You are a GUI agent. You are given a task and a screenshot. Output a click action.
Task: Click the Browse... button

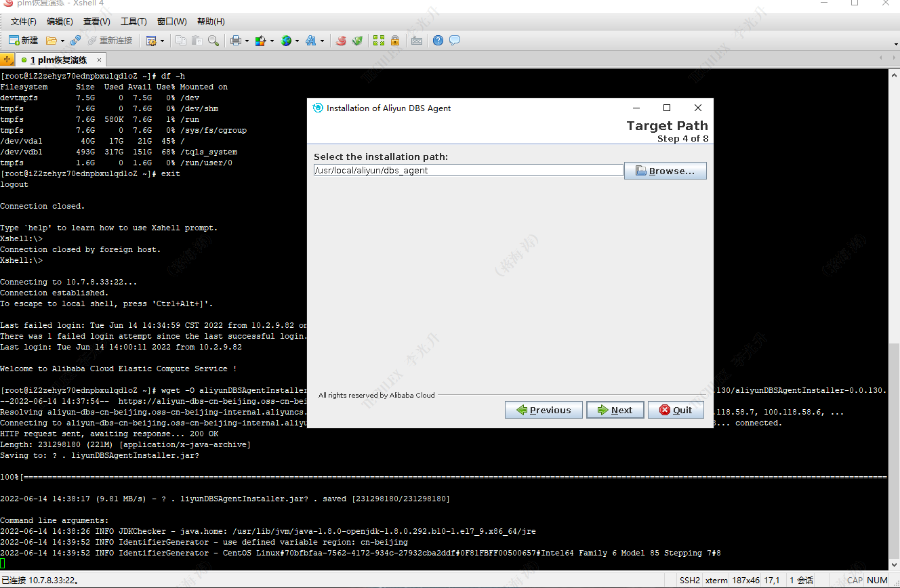(x=665, y=171)
